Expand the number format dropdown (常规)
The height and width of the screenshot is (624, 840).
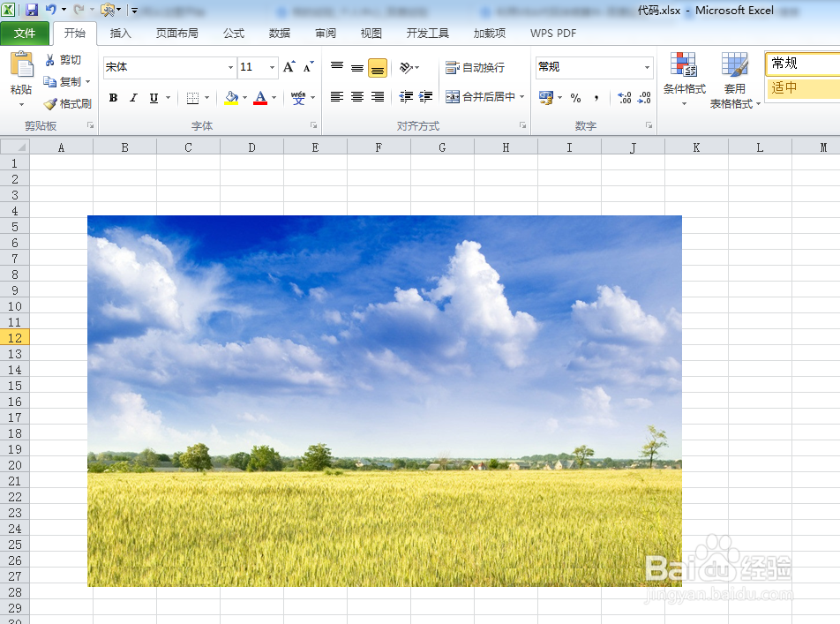coord(647,68)
